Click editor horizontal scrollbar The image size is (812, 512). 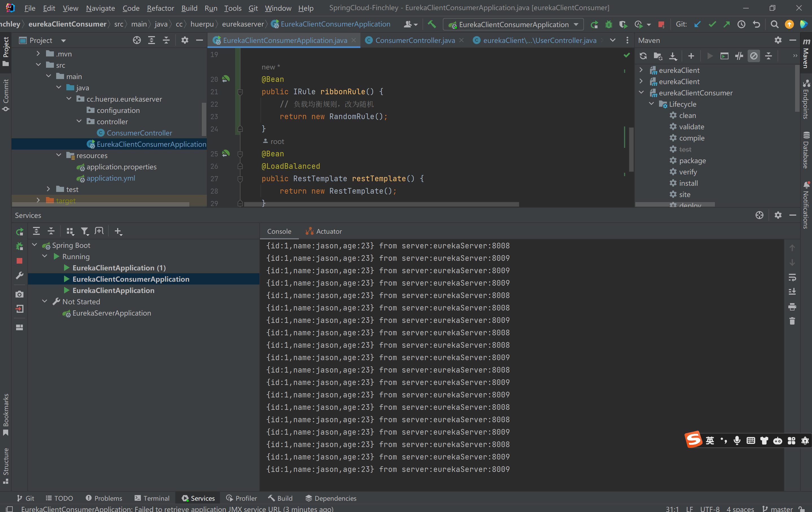pos(381,204)
